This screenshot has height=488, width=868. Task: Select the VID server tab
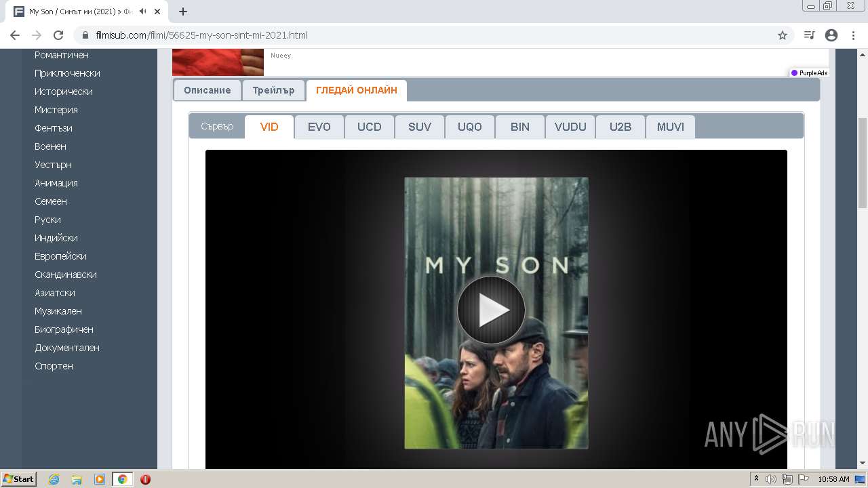point(269,127)
